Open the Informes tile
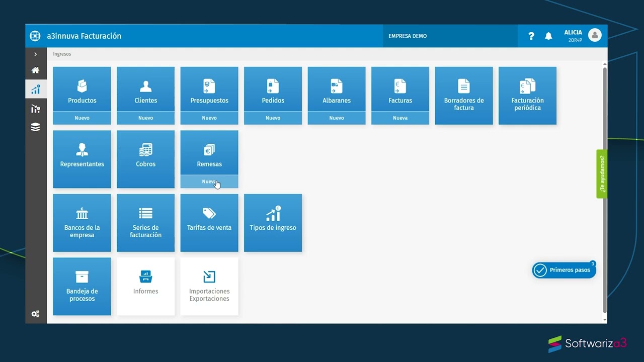 point(145,287)
